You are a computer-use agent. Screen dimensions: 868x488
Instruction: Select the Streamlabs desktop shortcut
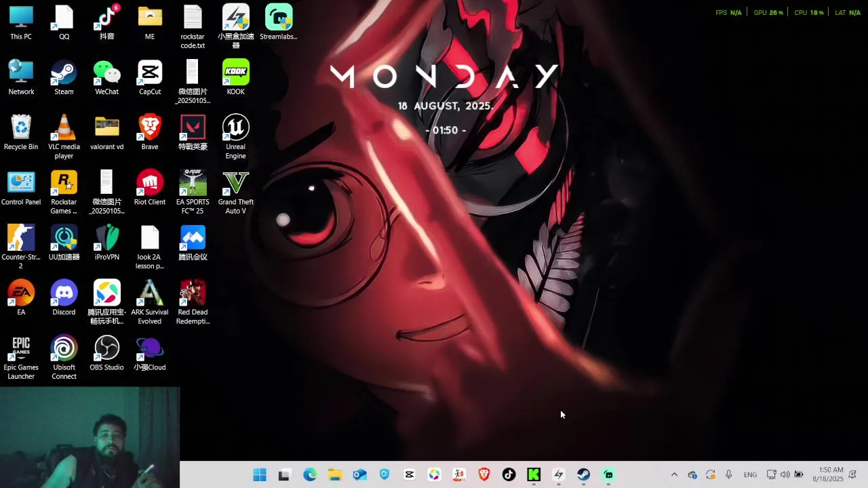click(x=279, y=23)
